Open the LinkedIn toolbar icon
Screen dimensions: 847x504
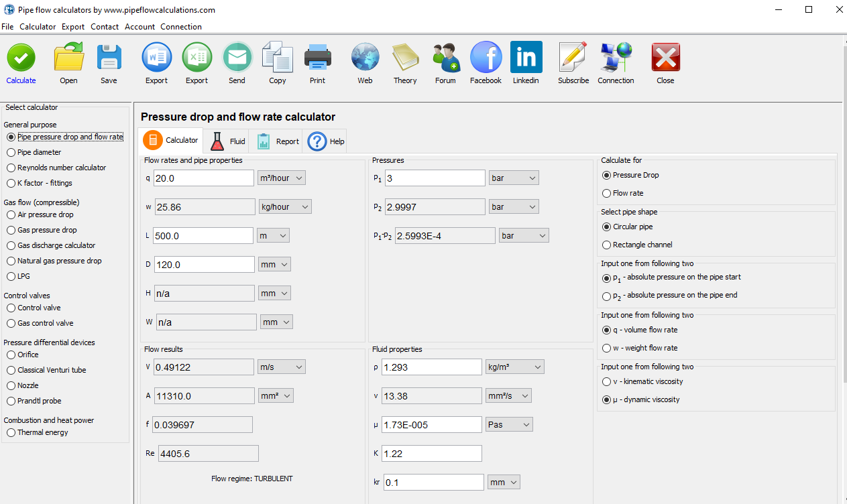(x=526, y=58)
